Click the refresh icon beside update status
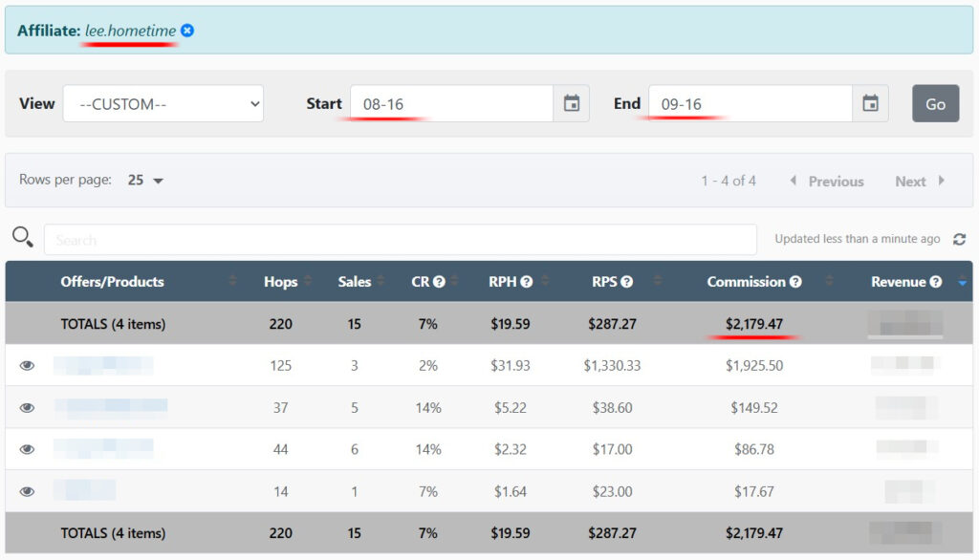This screenshot has width=979, height=560. [959, 239]
